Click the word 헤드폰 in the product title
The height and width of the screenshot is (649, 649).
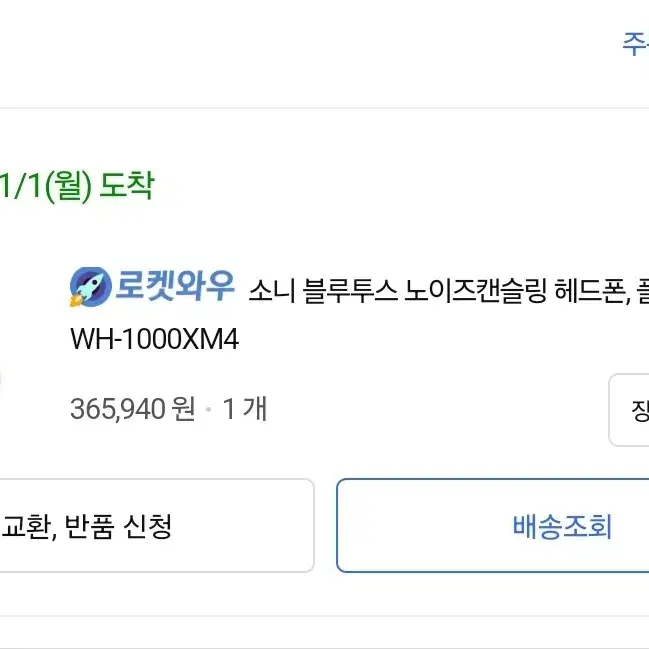(x=592, y=291)
